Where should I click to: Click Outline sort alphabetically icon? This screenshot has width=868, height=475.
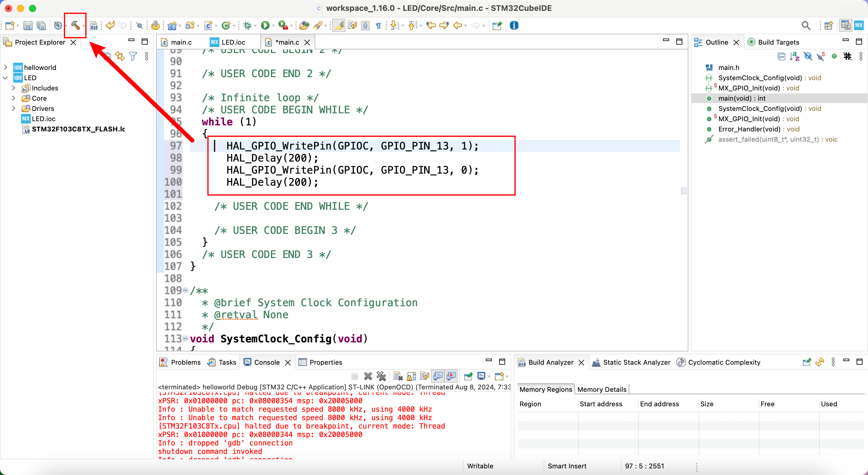coord(794,56)
